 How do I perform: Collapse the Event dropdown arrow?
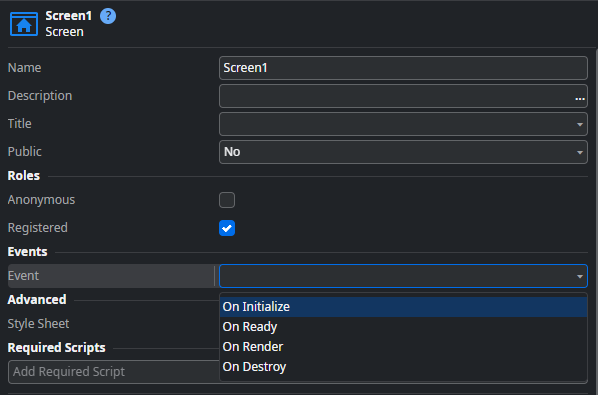pos(580,276)
